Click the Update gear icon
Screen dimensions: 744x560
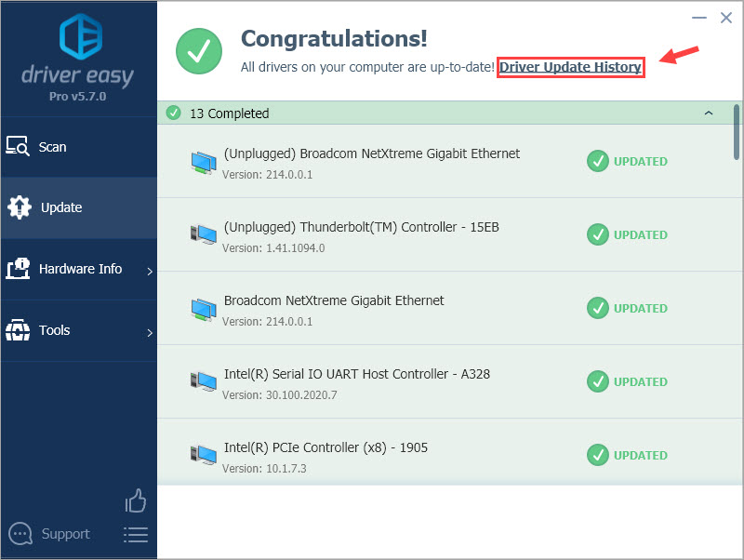pyautogui.click(x=19, y=207)
